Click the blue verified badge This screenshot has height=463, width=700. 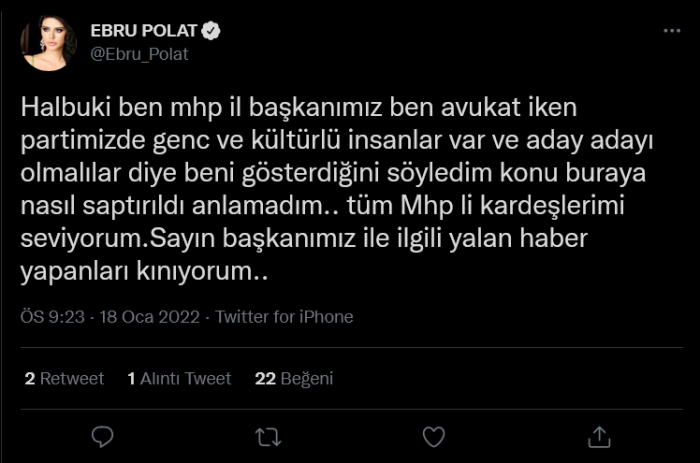pos(212,33)
